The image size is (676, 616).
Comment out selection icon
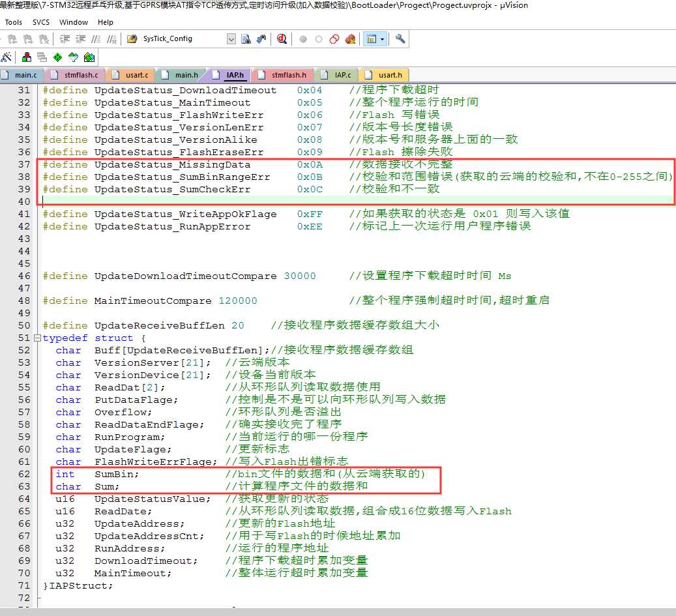(96, 39)
